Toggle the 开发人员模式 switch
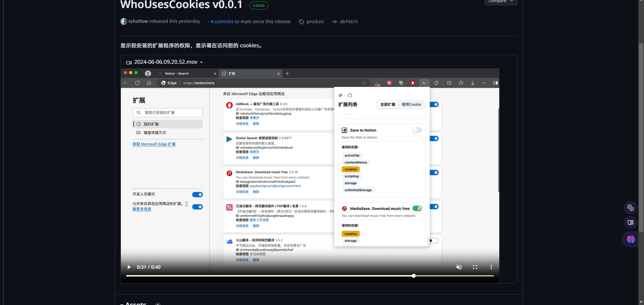This screenshot has width=644, height=305. click(x=197, y=195)
